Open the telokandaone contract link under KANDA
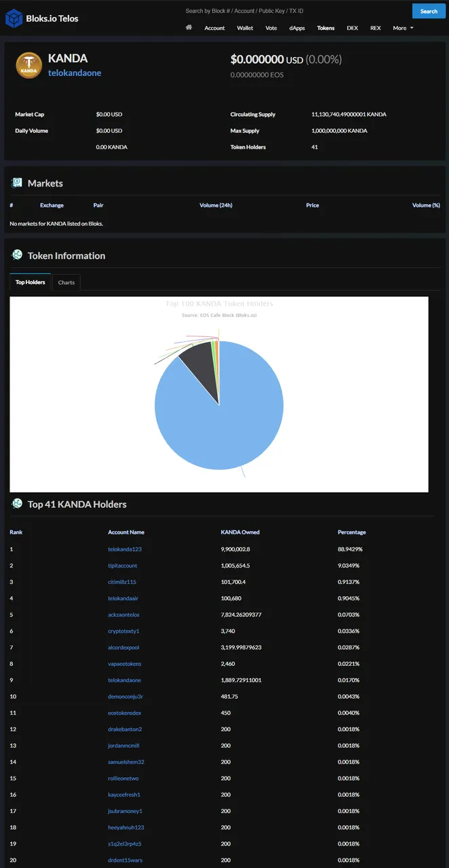The width and height of the screenshot is (449, 868). 75,73
